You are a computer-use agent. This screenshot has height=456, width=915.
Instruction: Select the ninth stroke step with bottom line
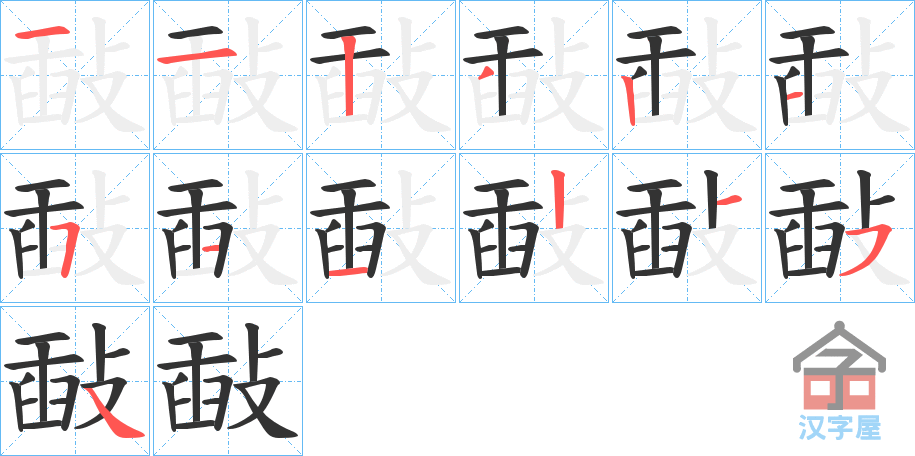[381, 228]
